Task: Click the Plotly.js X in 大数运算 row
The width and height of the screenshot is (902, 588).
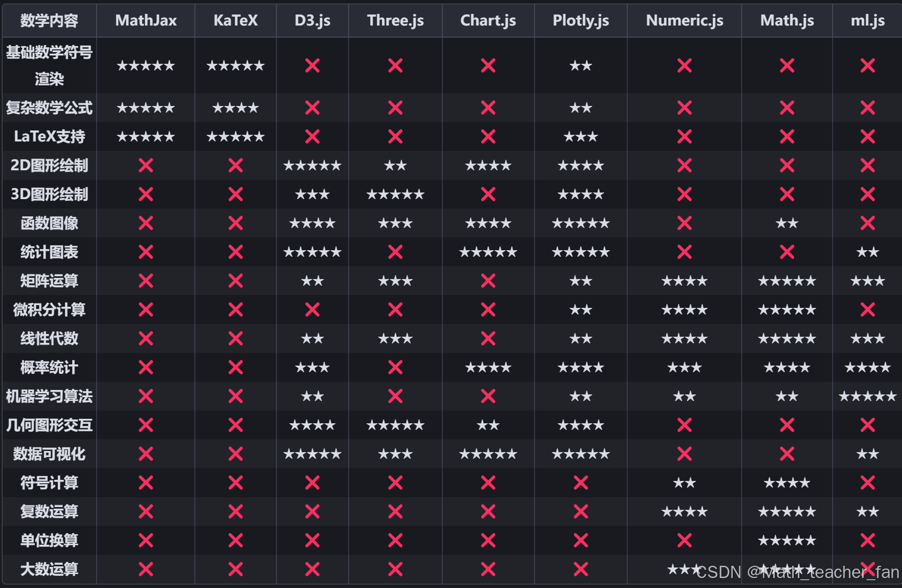Action: click(581, 569)
